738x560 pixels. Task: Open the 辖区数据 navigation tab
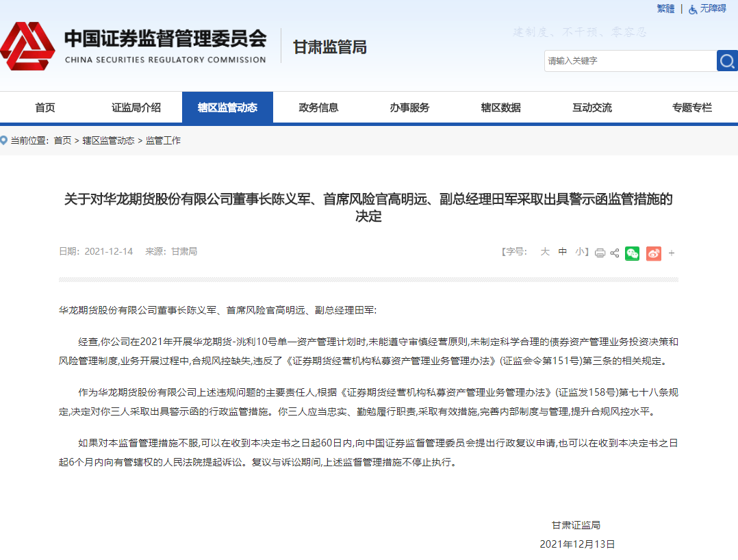coord(501,107)
